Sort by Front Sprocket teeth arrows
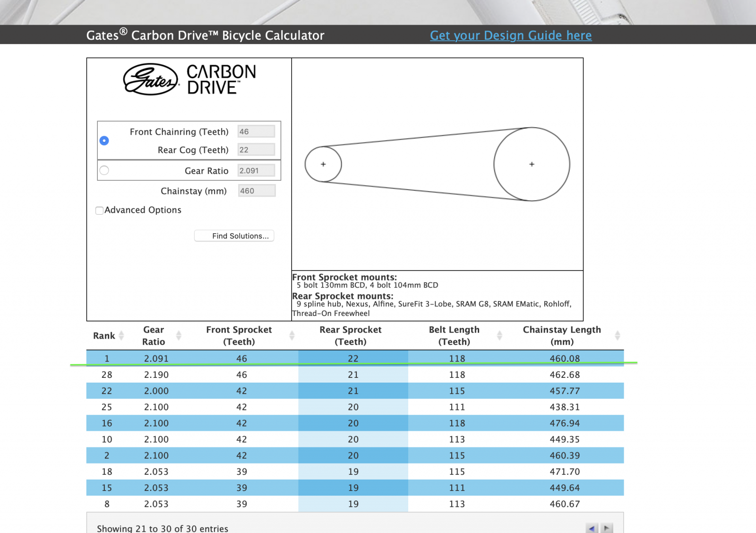 [x=292, y=335]
